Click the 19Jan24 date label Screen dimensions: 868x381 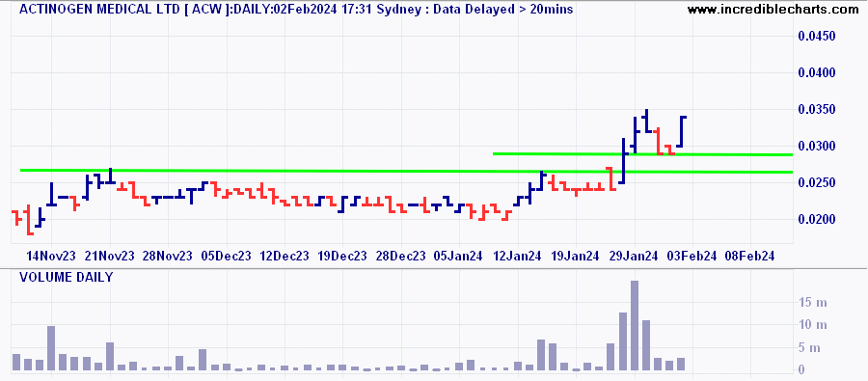pos(575,257)
